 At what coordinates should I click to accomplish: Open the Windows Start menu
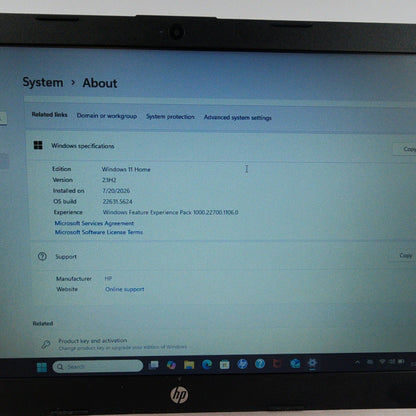click(42, 367)
